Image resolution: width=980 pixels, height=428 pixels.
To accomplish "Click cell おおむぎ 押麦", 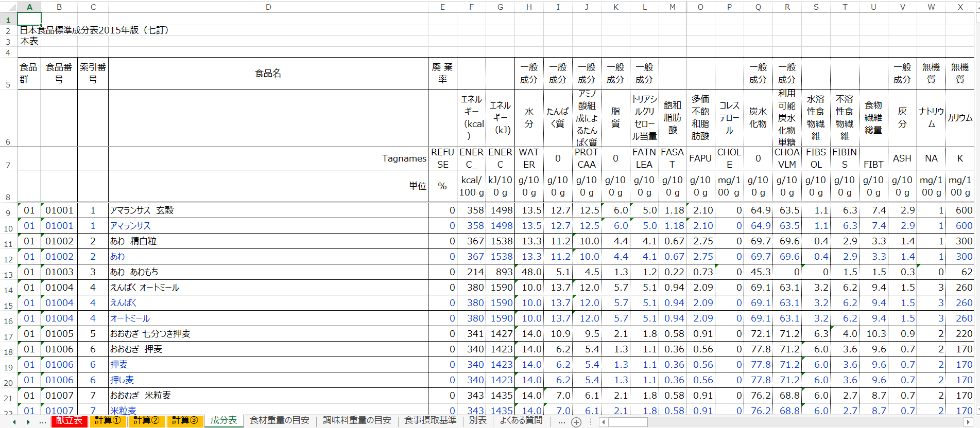I will coord(268,349).
